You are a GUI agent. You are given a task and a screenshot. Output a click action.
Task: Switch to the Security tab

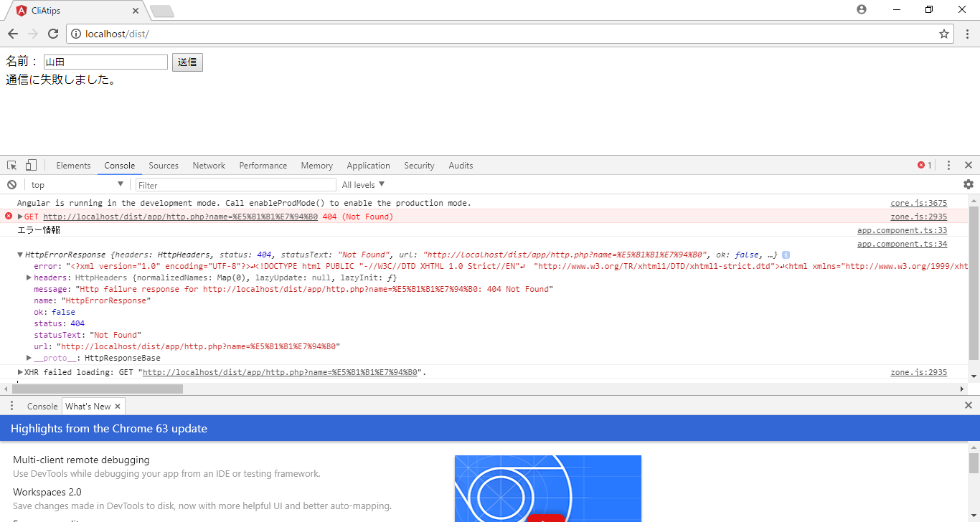419,165
